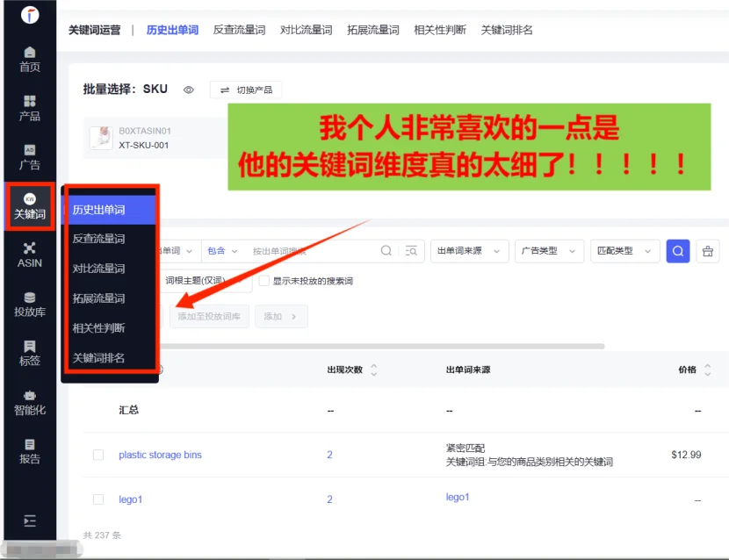Open the 匹配类型 dropdown

click(x=624, y=251)
